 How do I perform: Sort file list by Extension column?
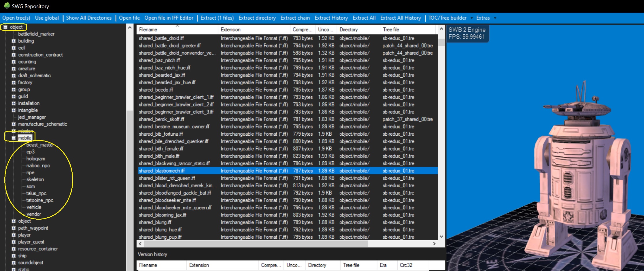pos(254,29)
